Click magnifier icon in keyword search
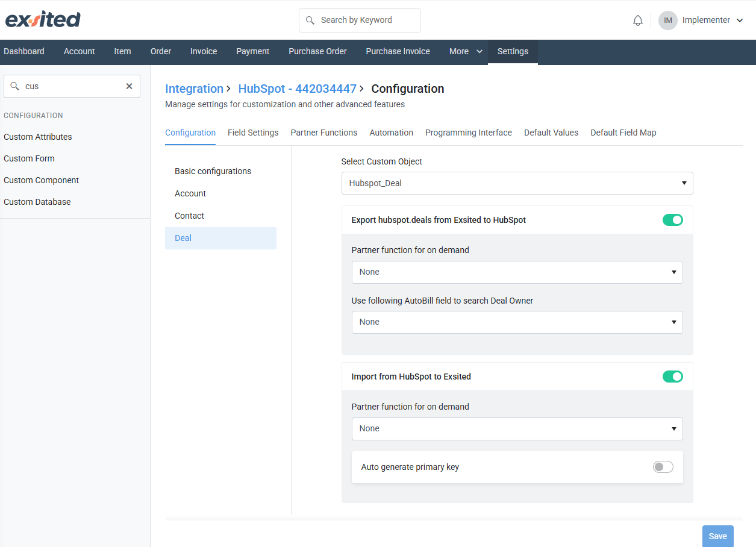Screen dimensions: 756x547 pos(310,20)
